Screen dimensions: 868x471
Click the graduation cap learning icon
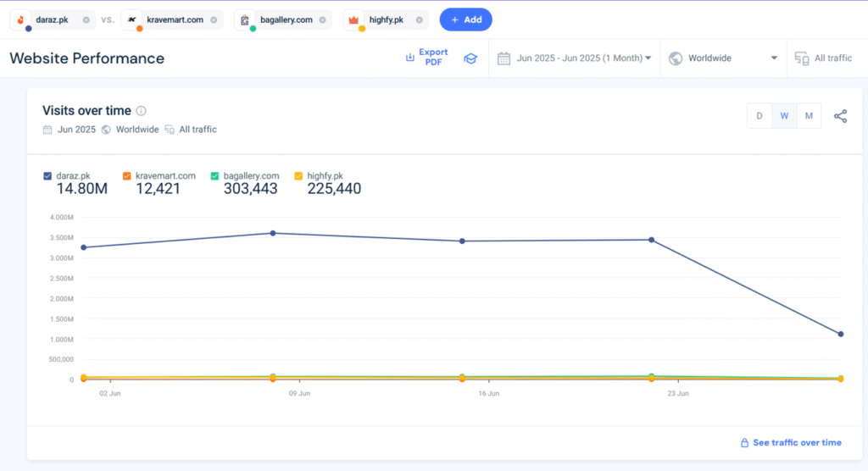tap(470, 58)
